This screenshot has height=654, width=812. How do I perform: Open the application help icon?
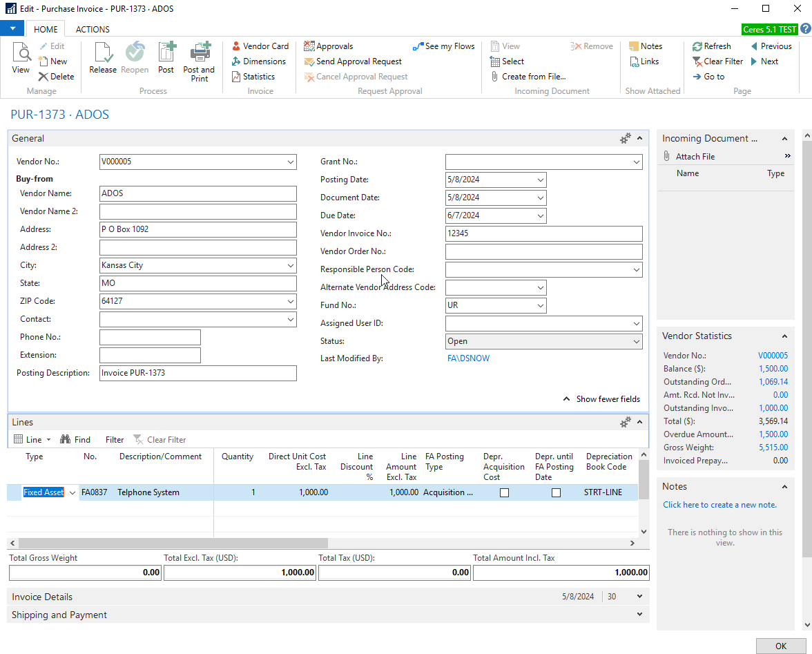tap(805, 29)
